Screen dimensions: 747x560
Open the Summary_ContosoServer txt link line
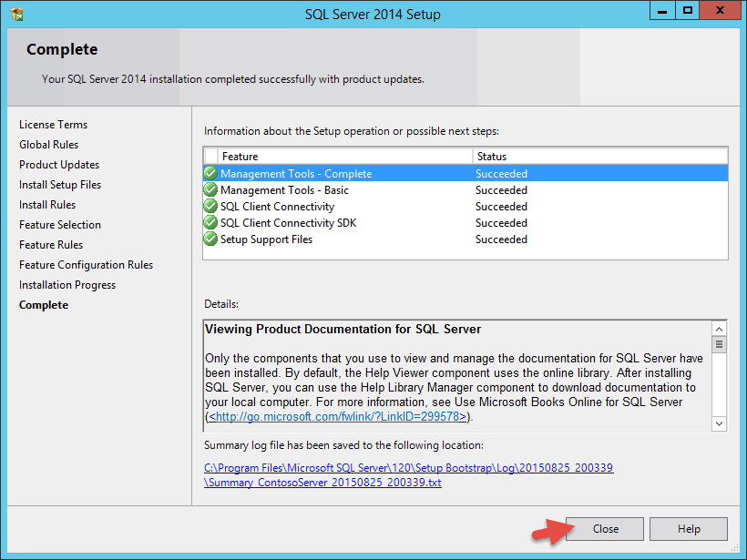322,483
